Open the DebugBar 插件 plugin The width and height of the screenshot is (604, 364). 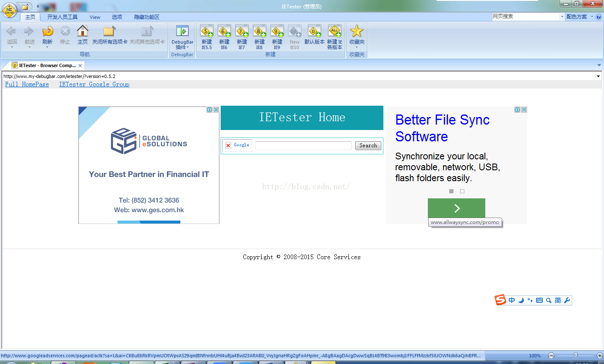pos(182,37)
